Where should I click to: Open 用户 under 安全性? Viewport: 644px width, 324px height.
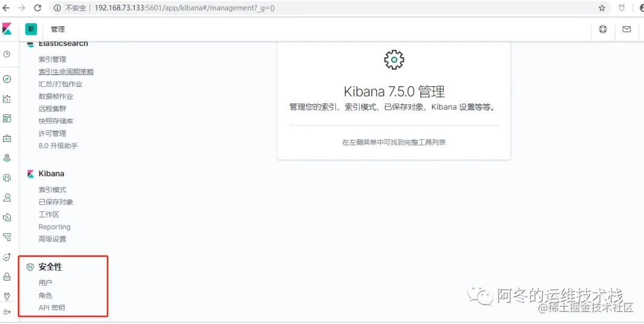tap(45, 283)
